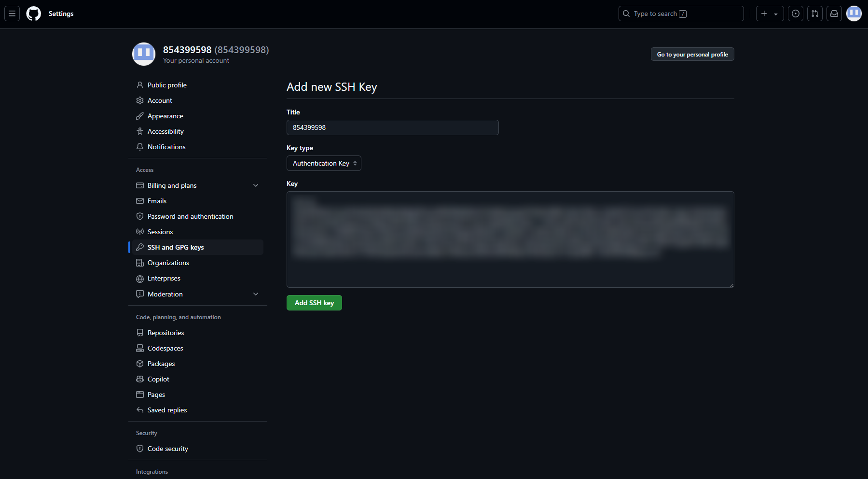Image resolution: width=868 pixels, height=479 pixels.
Task: Click into the Title input field
Action: pos(392,127)
